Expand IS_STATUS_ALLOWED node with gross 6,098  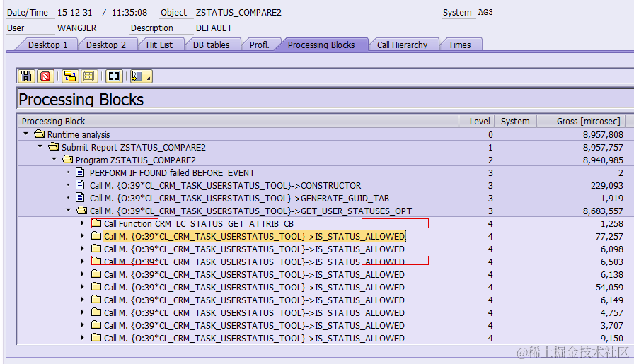click(83, 249)
